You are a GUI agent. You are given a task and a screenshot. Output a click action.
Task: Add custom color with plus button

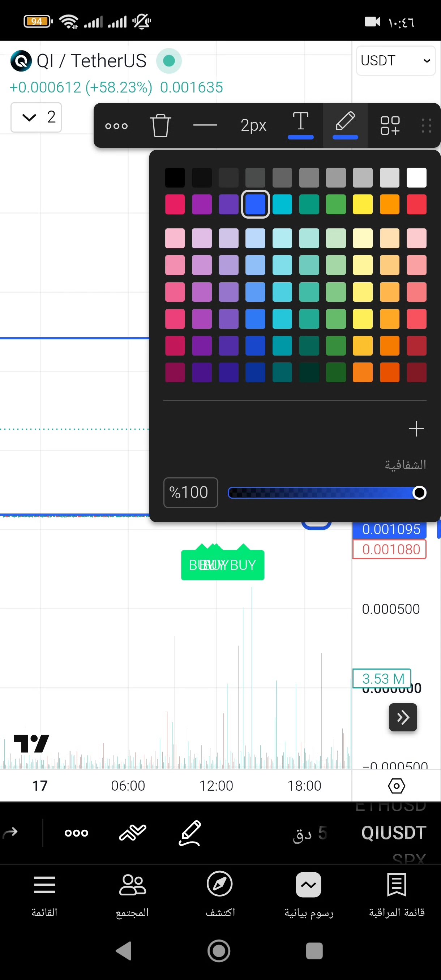[x=416, y=429]
